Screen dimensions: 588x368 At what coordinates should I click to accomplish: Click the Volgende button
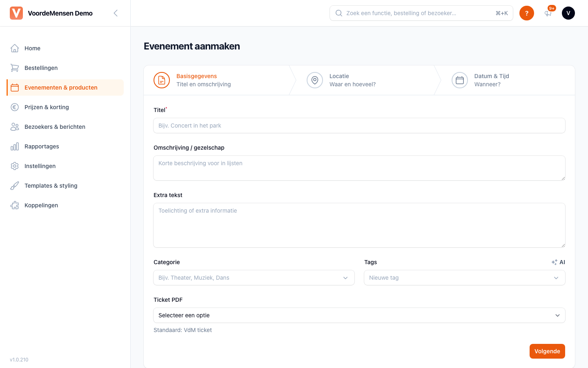(x=547, y=351)
